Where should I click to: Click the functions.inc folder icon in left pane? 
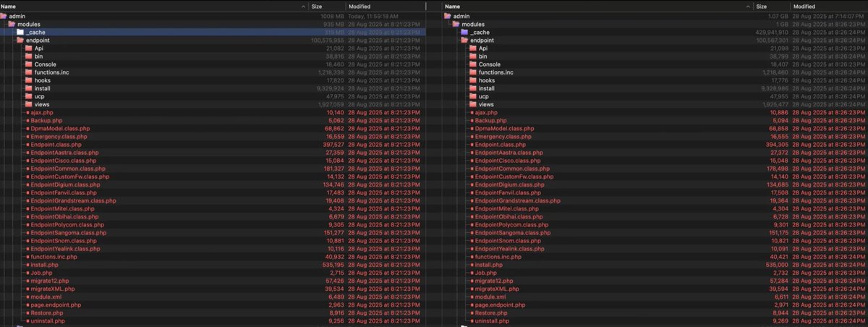coord(29,72)
